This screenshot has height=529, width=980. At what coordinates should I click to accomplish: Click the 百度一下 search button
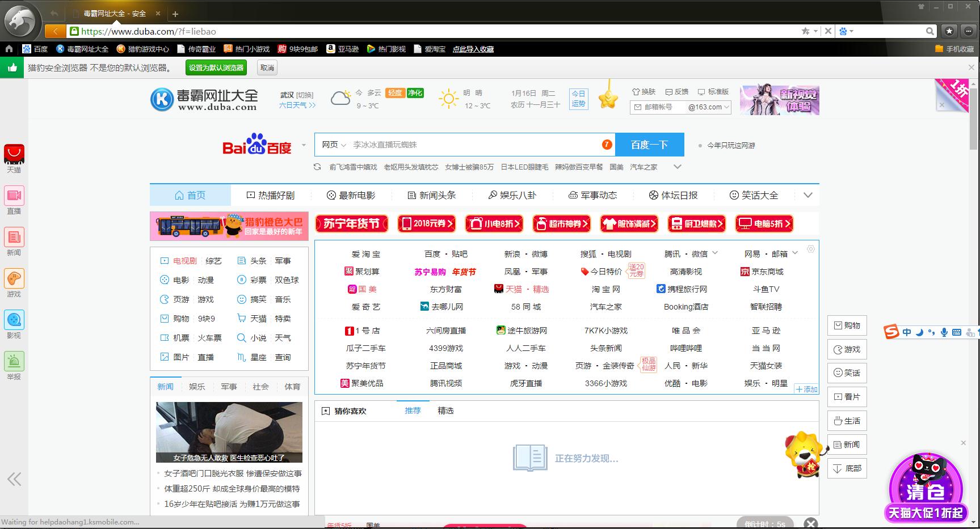click(x=649, y=145)
